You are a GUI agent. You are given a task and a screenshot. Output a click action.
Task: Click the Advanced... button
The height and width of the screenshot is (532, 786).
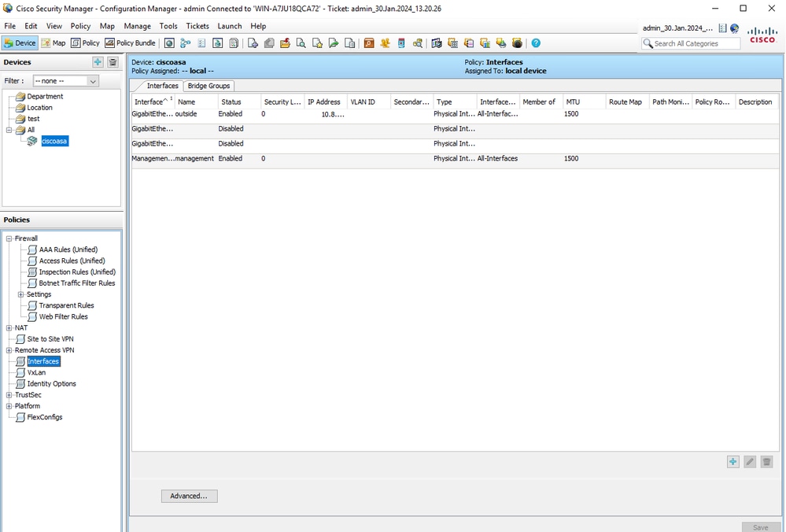pos(189,496)
